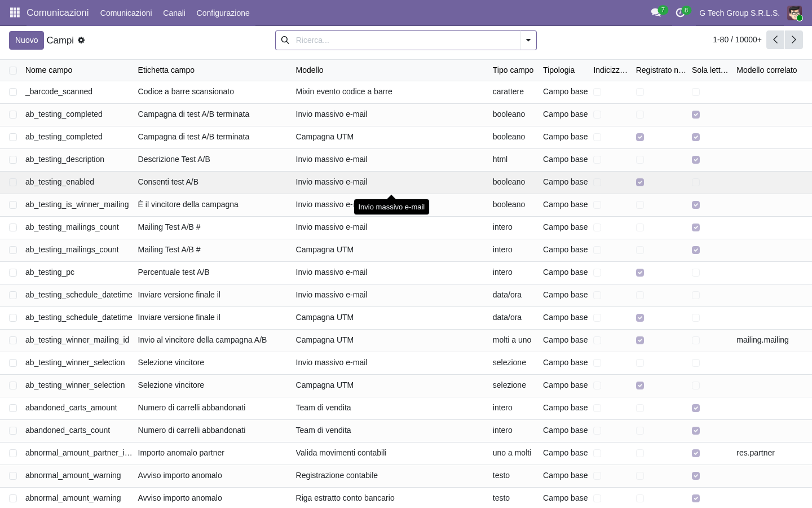Click 'Codice a barre scansionato' label cell

tap(186, 91)
